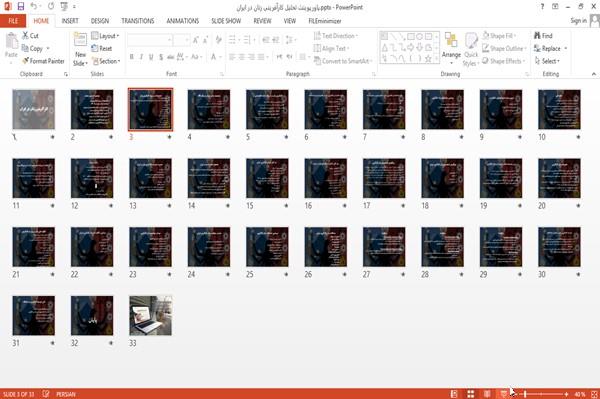This screenshot has width=600, height=399.
Task: Open the Section dropdown
Action: pos(106,61)
